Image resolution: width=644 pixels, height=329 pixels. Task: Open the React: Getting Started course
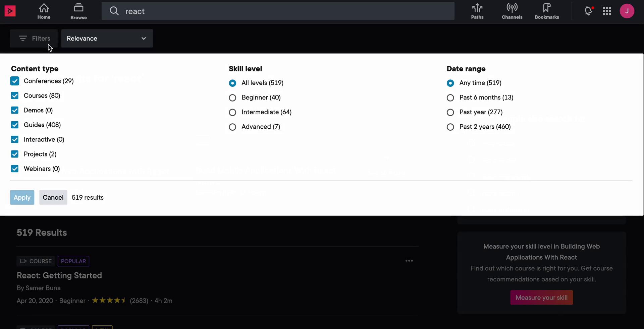pos(59,275)
